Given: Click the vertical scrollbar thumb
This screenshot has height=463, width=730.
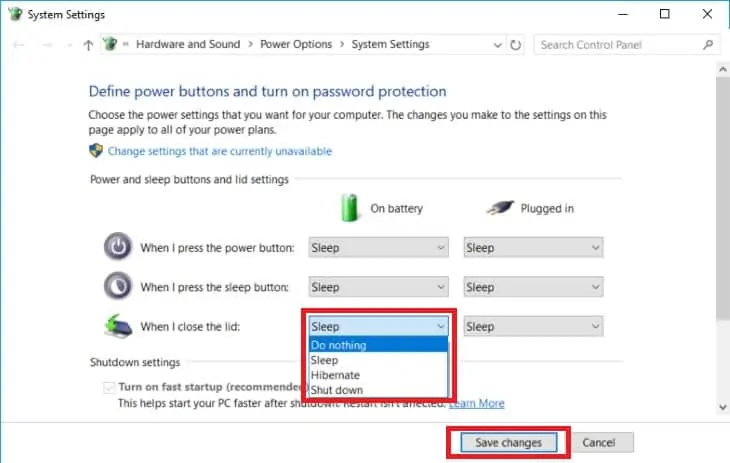Looking at the screenshot, I should (723, 198).
